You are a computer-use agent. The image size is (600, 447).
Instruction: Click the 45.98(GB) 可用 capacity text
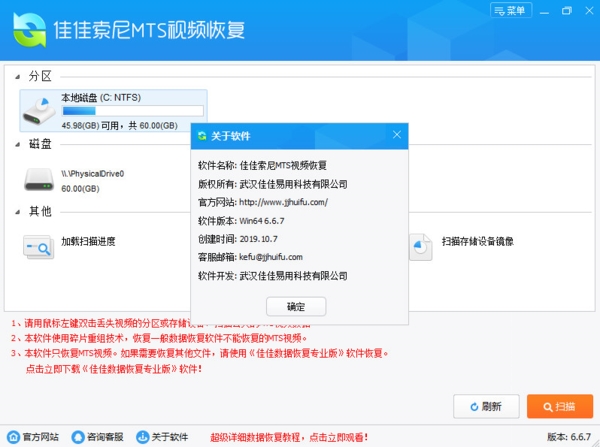pyautogui.click(x=119, y=126)
